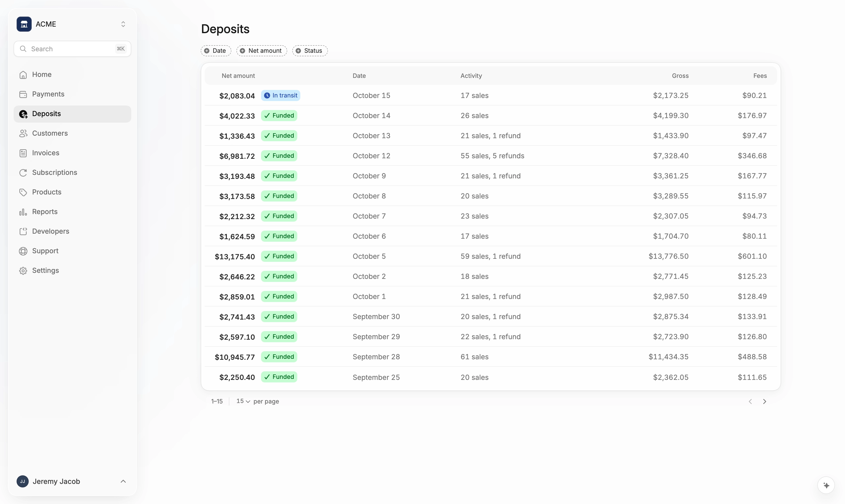Click the Settings gear icon
The height and width of the screenshot is (504, 845).
coord(23,271)
